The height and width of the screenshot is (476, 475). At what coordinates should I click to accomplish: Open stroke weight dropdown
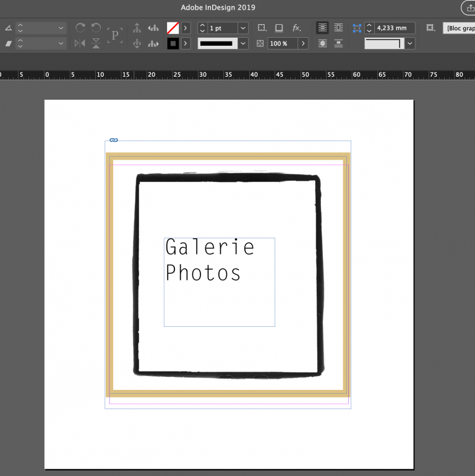[x=243, y=28]
